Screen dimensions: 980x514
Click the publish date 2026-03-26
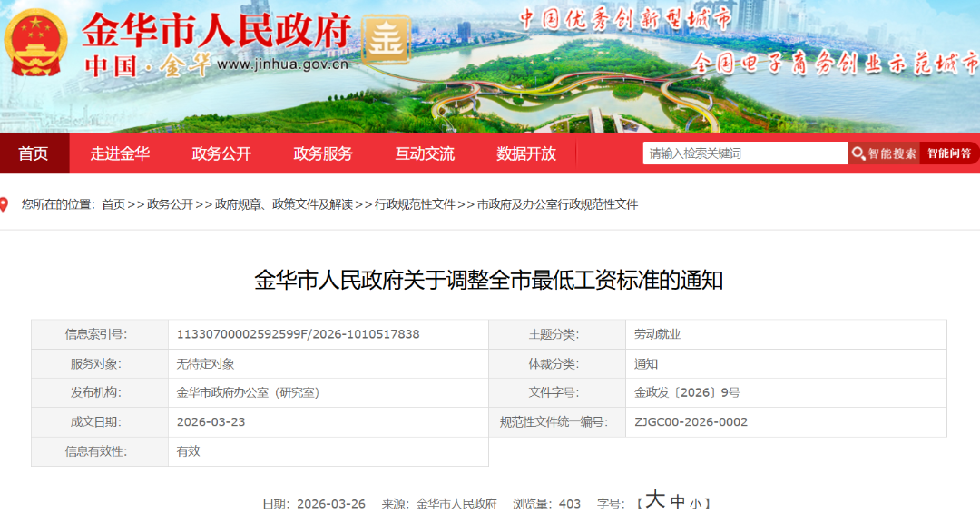pos(331,504)
